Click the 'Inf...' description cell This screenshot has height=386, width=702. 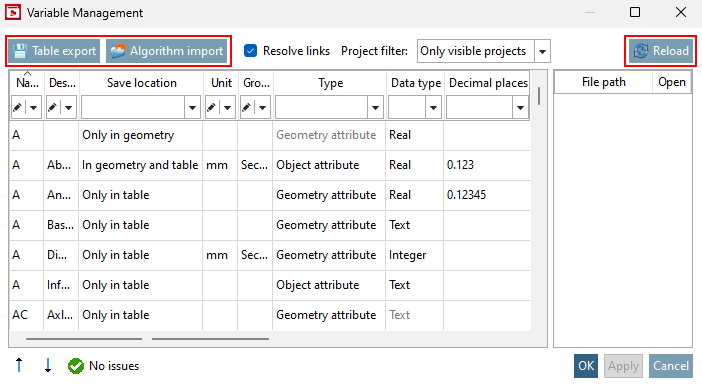click(x=61, y=285)
